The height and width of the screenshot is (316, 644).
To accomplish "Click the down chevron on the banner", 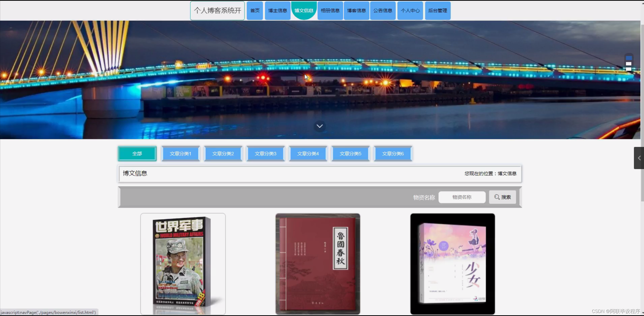I will point(319,126).
